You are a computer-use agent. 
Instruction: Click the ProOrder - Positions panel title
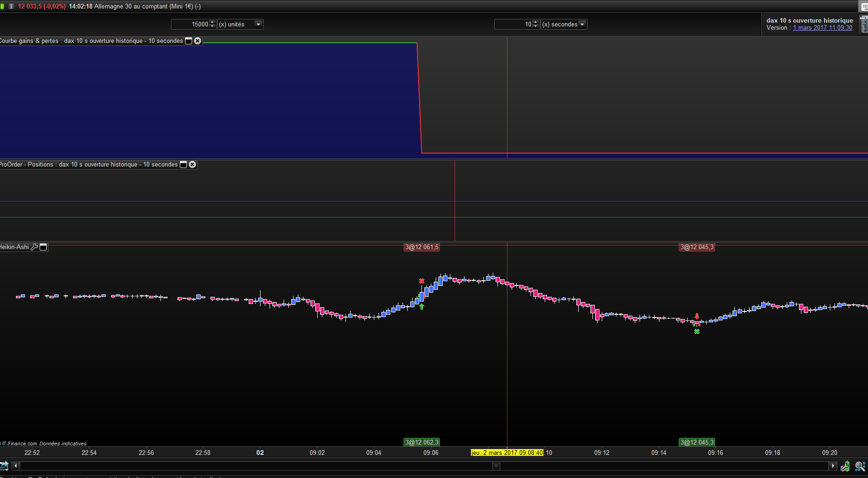coord(89,165)
